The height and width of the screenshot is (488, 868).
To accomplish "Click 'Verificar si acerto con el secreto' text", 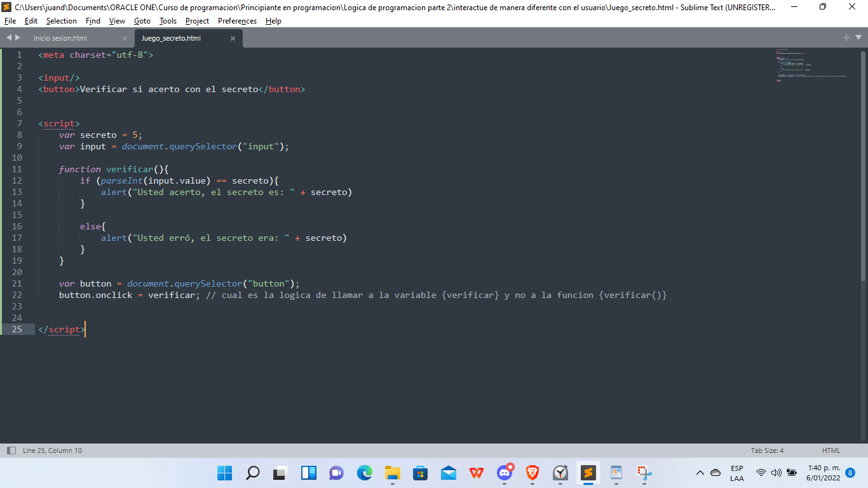I will point(169,89).
